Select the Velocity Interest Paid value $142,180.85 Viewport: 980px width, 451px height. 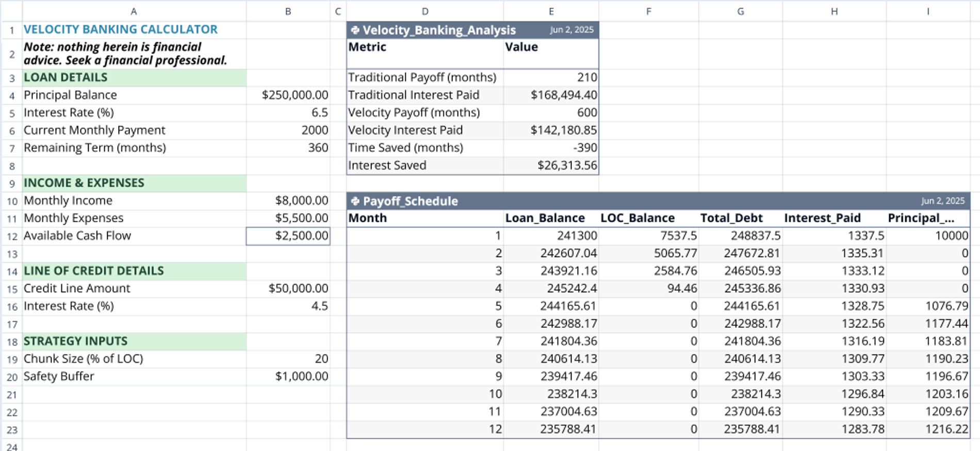point(551,130)
